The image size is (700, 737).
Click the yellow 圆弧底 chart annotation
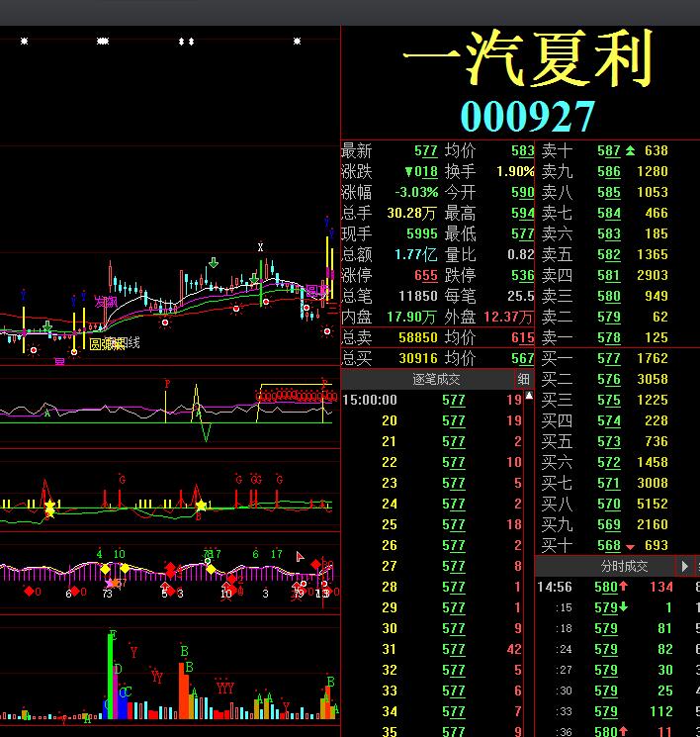tap(106, 344)
